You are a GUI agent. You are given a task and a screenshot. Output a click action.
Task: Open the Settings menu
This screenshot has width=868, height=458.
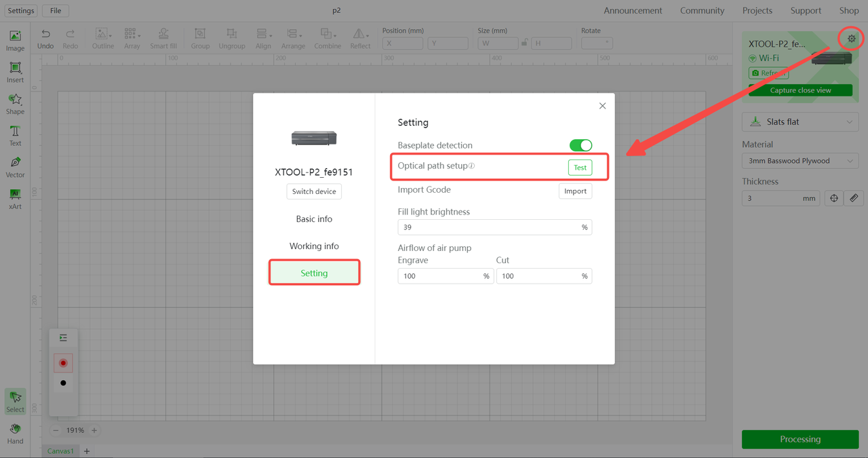point(21,11)
